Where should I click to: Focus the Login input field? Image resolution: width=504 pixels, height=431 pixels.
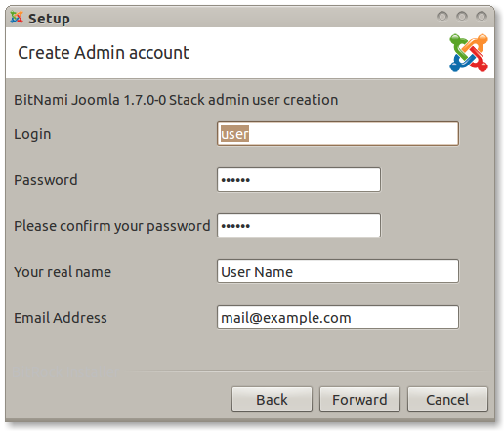[x=338, y=134]
